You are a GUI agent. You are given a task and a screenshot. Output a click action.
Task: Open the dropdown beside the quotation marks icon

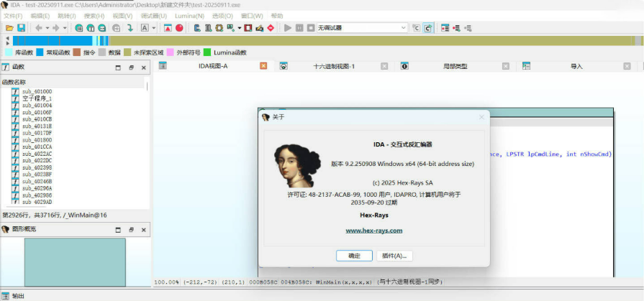240,28
